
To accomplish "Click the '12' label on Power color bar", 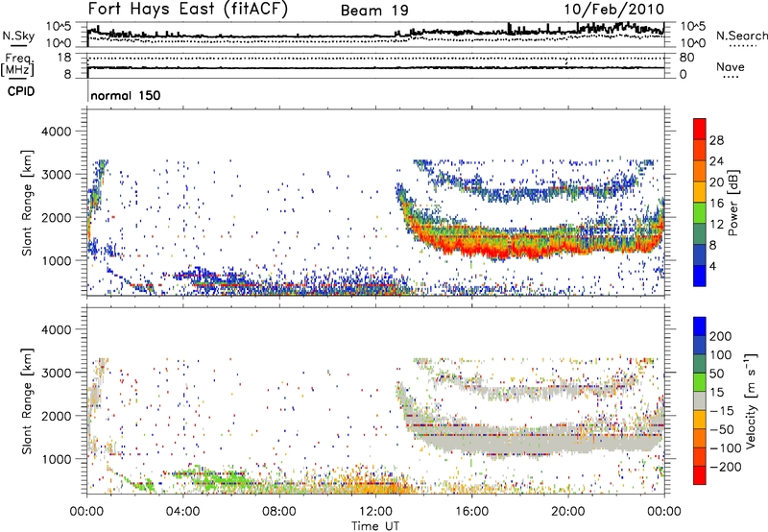I will point(716,225).
